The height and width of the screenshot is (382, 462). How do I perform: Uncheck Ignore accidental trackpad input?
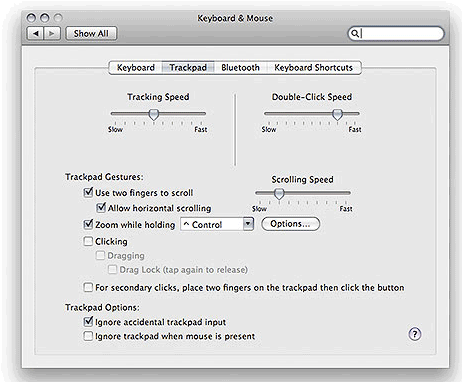pyautogui.click(x=88, y=321)
